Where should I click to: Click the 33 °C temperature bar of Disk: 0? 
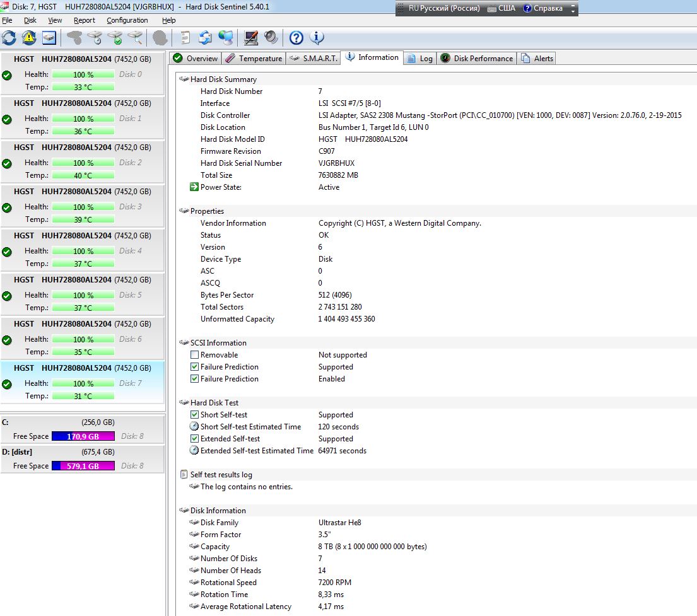coord(83,87)
